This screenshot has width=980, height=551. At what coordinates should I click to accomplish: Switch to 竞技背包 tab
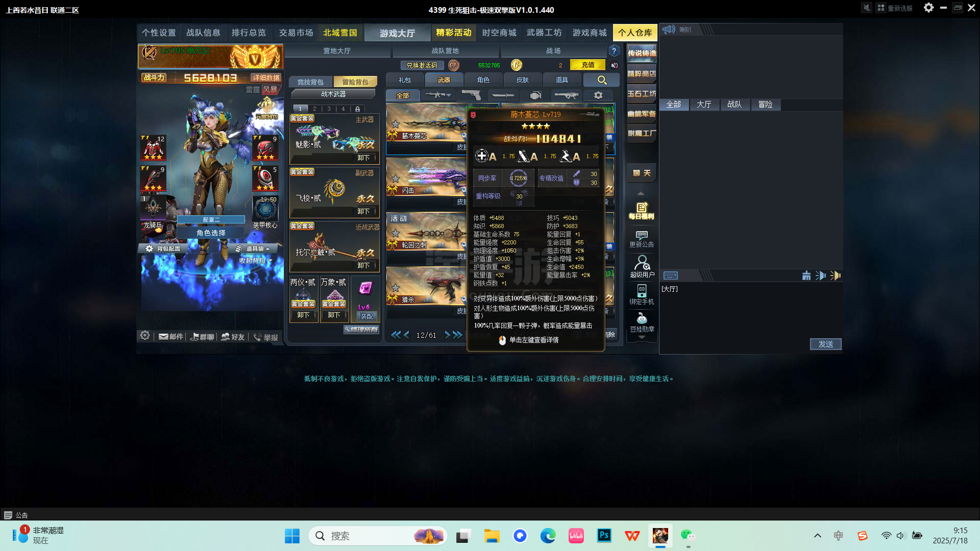tap(310, 82)
